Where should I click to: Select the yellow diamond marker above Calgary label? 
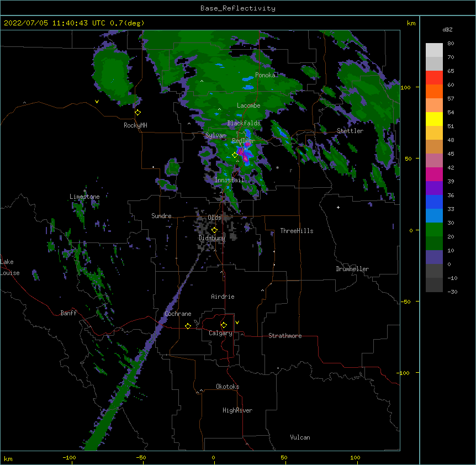click(224, 325)
